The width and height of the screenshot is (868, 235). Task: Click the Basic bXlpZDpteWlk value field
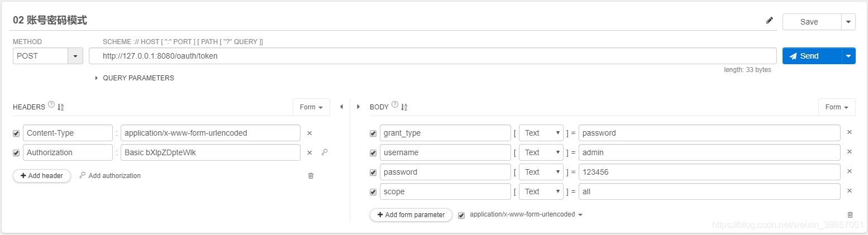click(x=210, y=152)
